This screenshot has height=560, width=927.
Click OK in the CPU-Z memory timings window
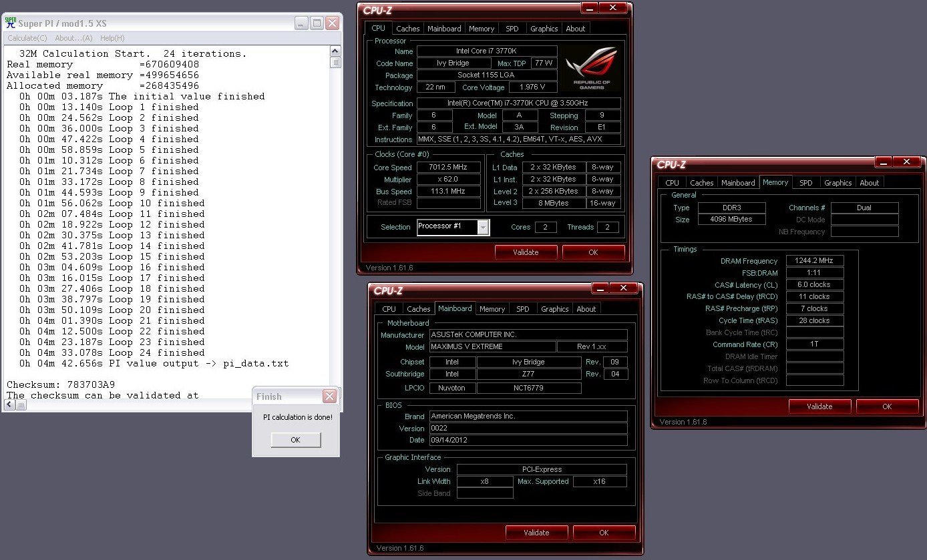point(887,406)
